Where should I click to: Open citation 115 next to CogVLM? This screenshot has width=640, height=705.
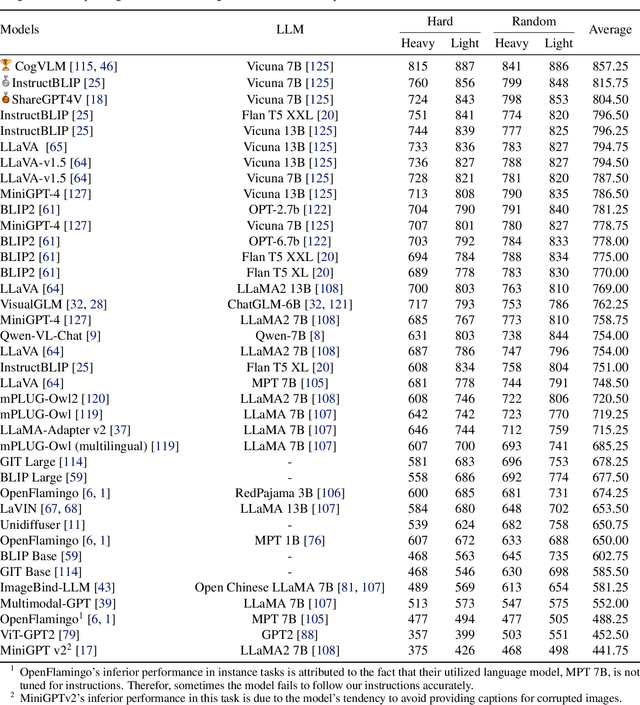tap(84, 67)
